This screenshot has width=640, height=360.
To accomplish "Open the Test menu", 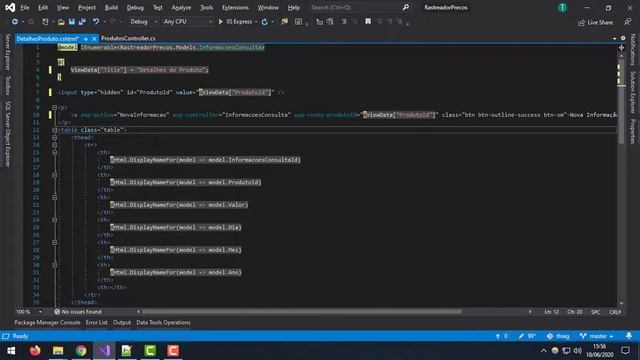I will [x=158, y=7].
